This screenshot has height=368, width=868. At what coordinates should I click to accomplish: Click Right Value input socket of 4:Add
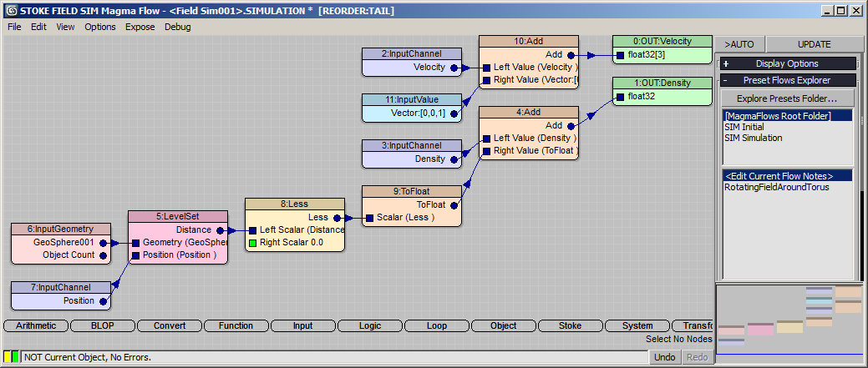click(486, 151)
